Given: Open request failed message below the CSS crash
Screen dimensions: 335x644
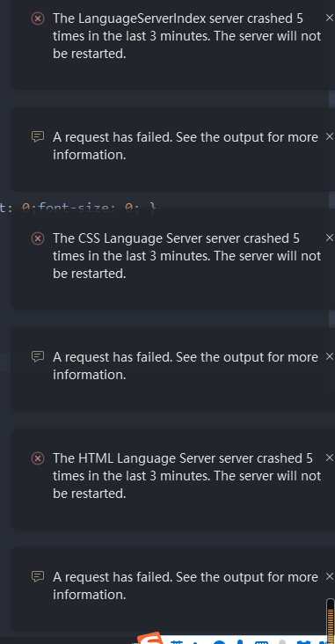Looking at the screenshot, I should click(186, 365).
